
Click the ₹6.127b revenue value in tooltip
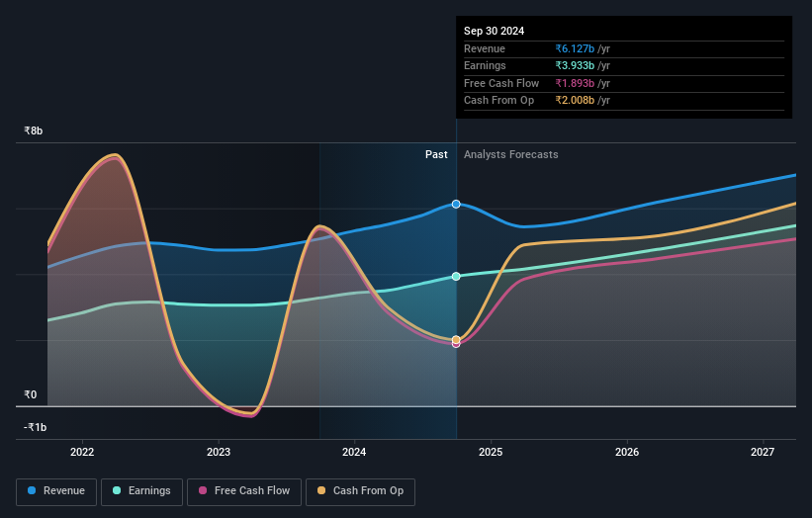click(x=575, y=48)
